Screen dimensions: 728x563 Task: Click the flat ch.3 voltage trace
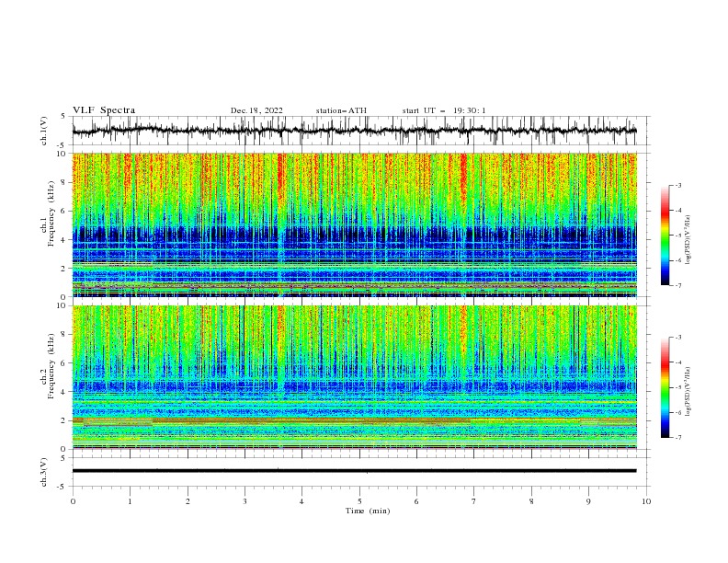354,471
